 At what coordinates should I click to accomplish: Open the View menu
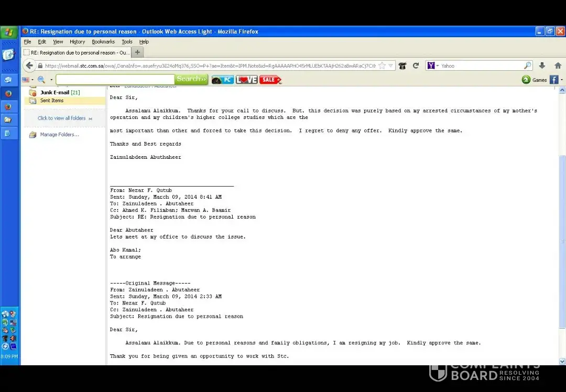click(58, 42)
